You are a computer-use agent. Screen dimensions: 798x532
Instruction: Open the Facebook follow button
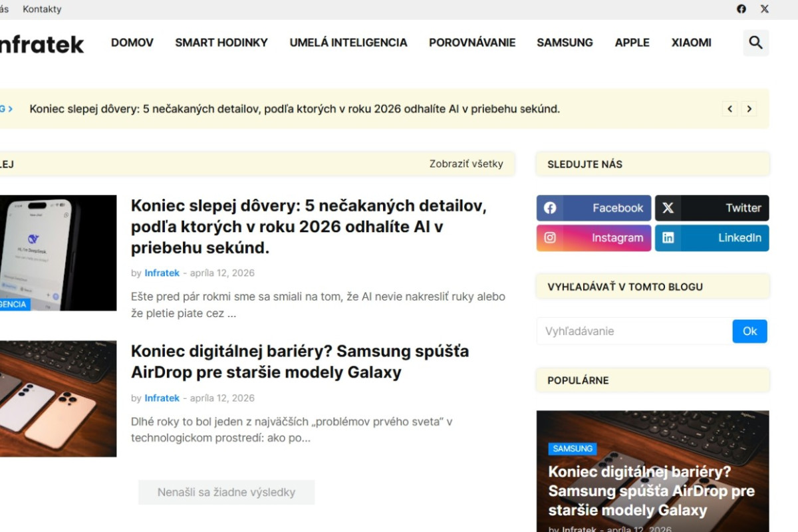594,208
